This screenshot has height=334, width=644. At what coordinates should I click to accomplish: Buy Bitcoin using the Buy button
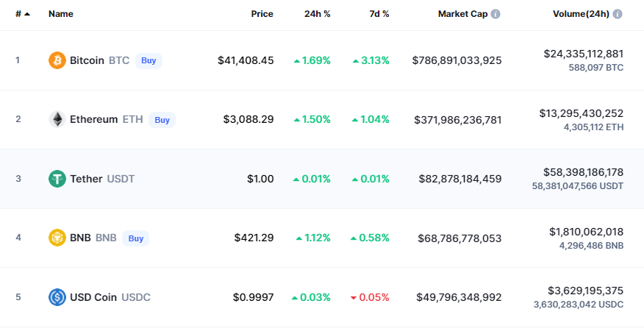(x=149, y=60)
